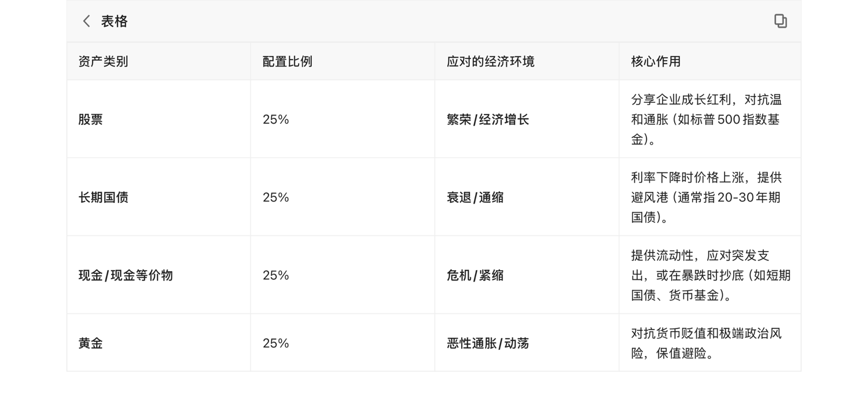868x399 pixels.
Task: Click the 衰退/通缩 cell
Action: coord(475,197)
